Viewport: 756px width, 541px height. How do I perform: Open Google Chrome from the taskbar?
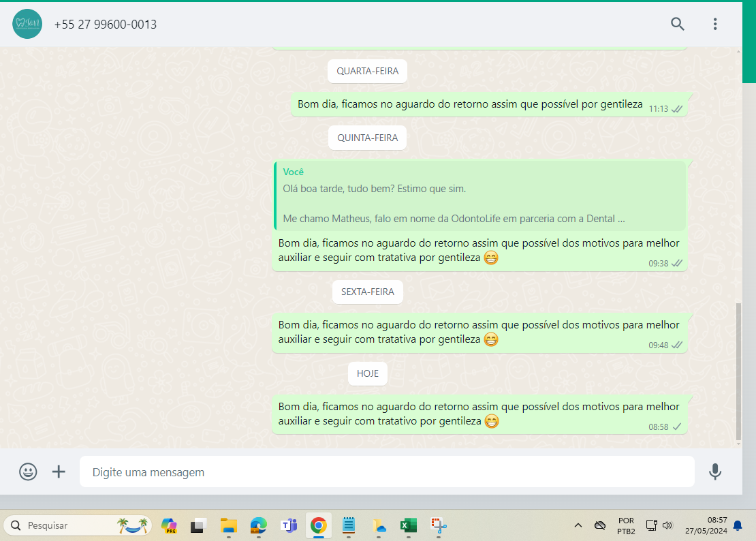tap(318, 525)
